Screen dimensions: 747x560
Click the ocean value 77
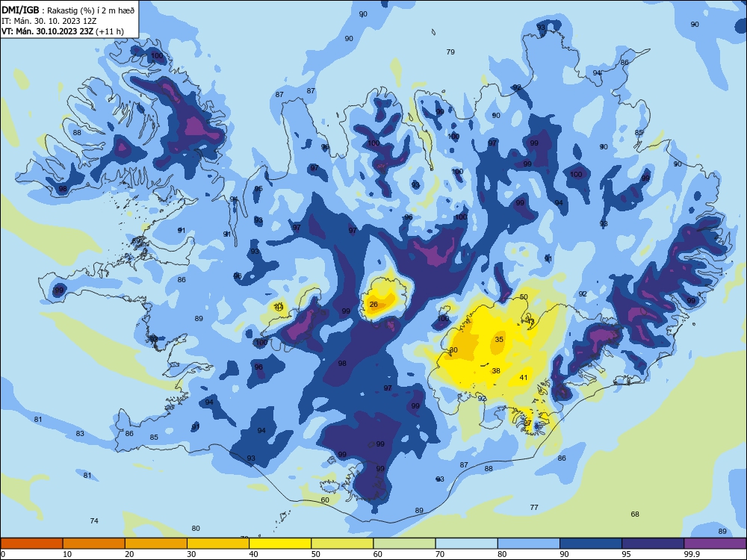(534, 508)
